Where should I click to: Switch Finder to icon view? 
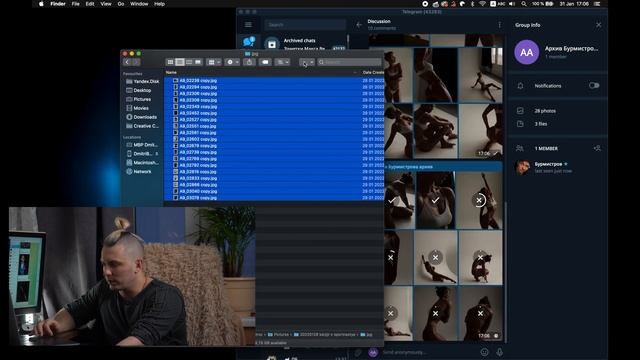pyautogui.click(x=170, y=62)
